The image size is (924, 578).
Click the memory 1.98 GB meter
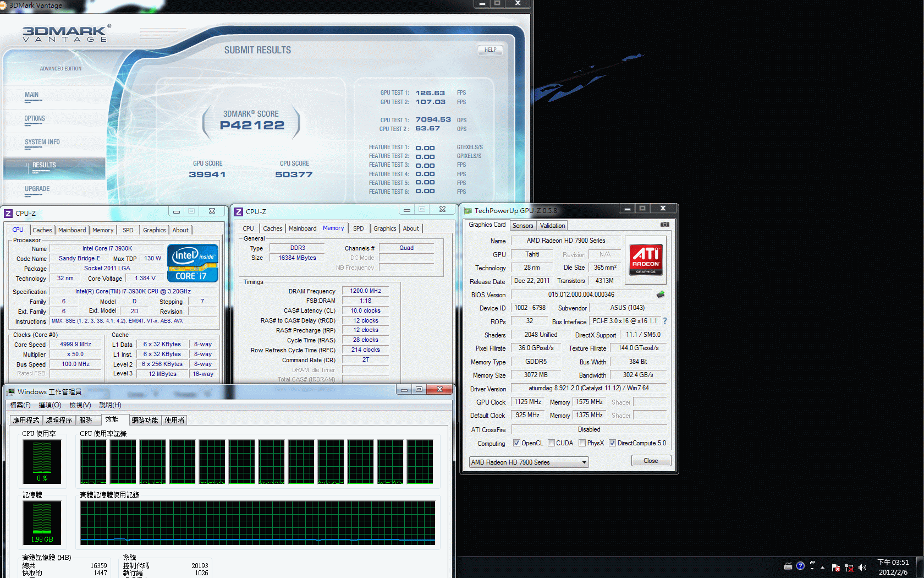[42, 522]
